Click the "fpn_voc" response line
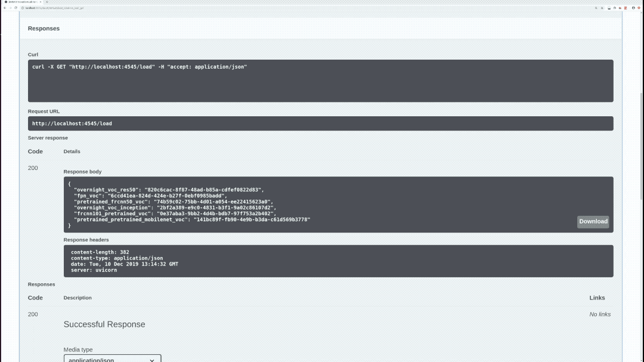Viewport: 644px width, 362px height. (150, 196)
